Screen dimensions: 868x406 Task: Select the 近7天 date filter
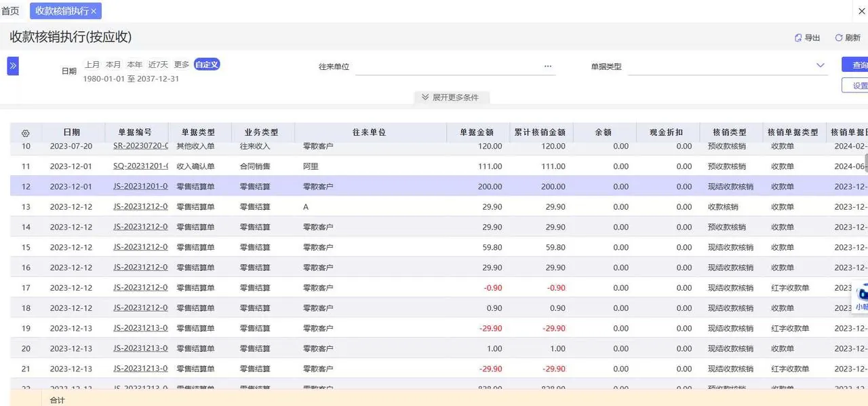[158, 64]
